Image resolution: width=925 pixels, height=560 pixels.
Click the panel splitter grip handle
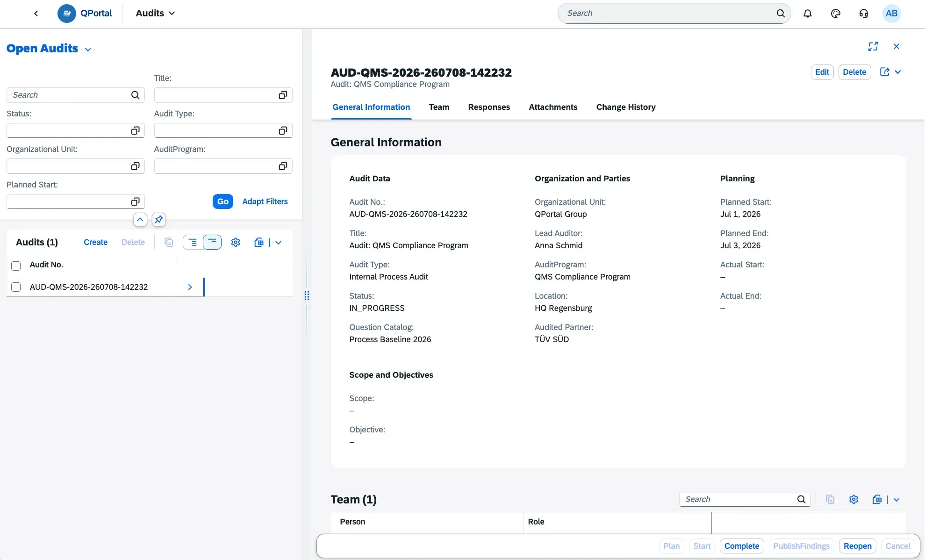point(307,295)
